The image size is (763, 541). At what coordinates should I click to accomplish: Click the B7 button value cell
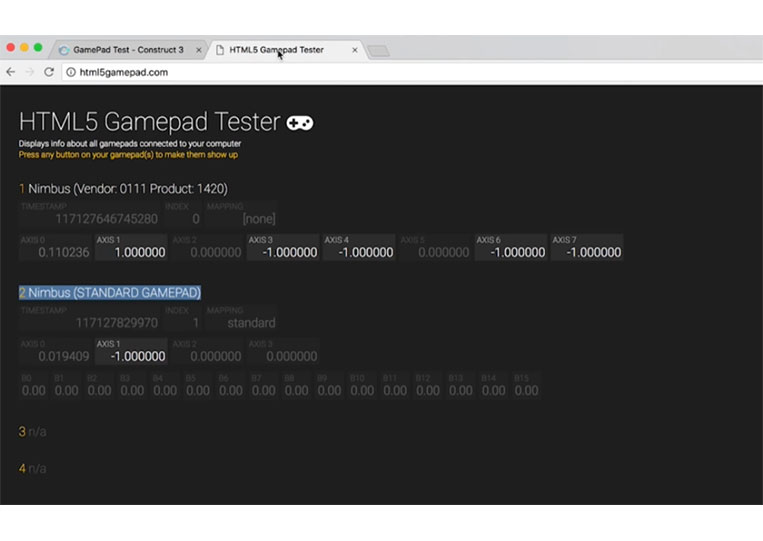point(263,386)
